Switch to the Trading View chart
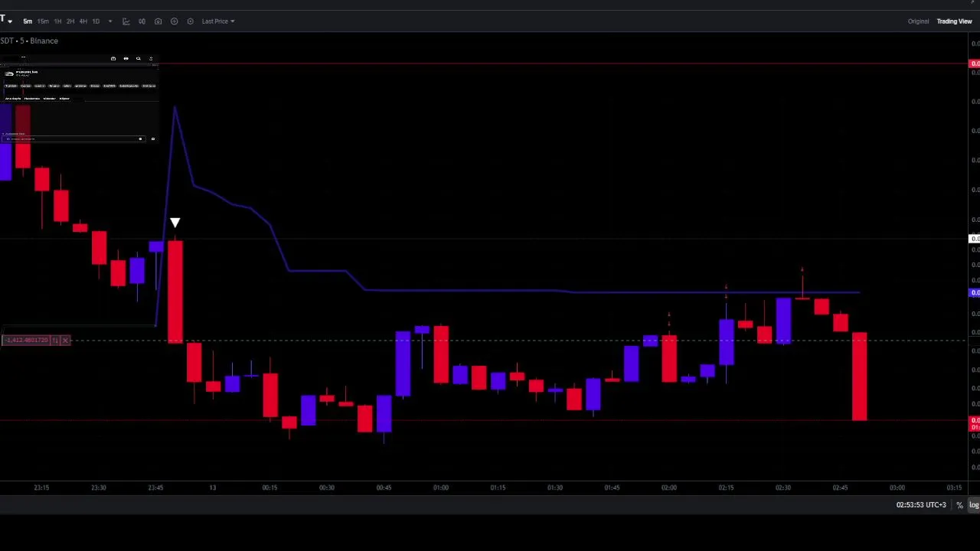980x551 pixels. click(954, 21)
